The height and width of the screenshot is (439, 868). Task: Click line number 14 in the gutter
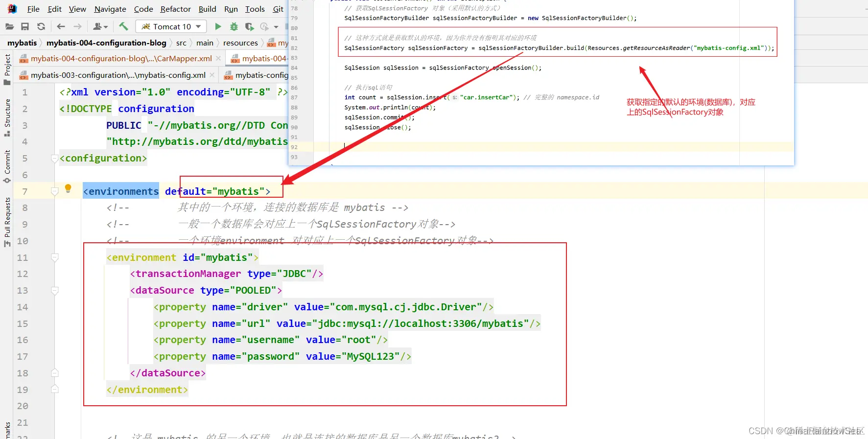tap(23, 307)
